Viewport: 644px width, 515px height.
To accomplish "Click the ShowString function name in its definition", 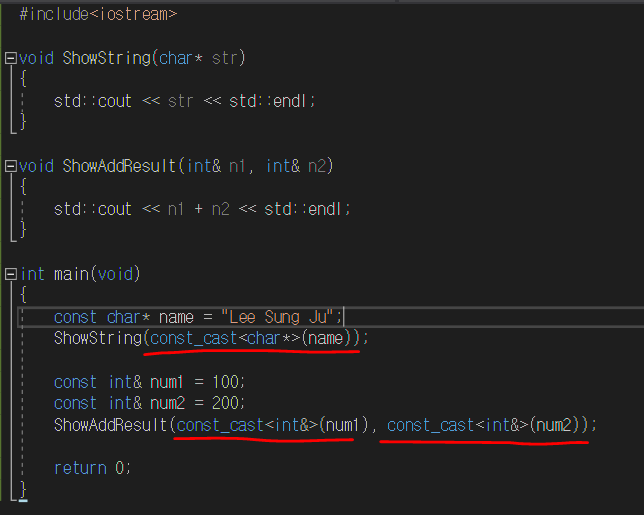I will tap(107, 58).
